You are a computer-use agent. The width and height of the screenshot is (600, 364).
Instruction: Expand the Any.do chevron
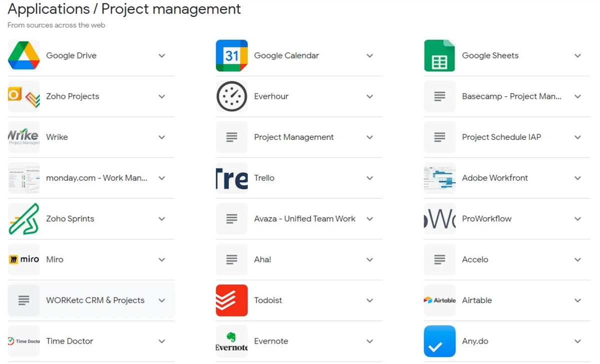577,342
